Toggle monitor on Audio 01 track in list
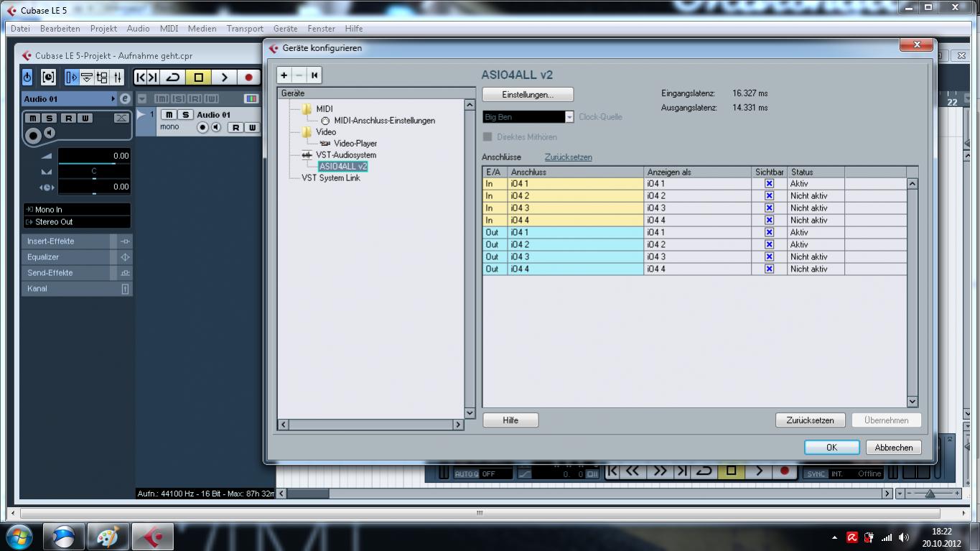This screenshot has height=551, width=980. click(x=215, y=127)
